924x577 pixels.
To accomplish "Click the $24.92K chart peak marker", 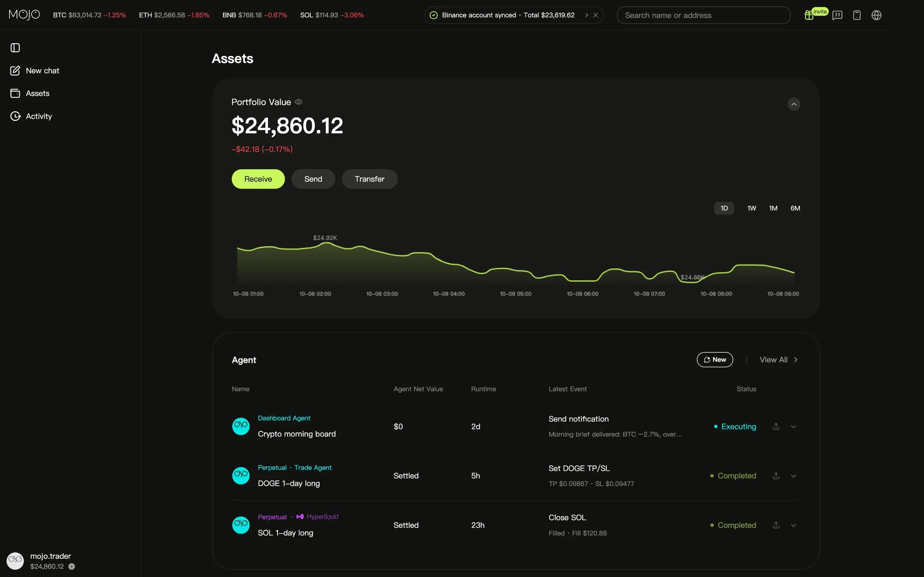I will [x=325, y=238].
